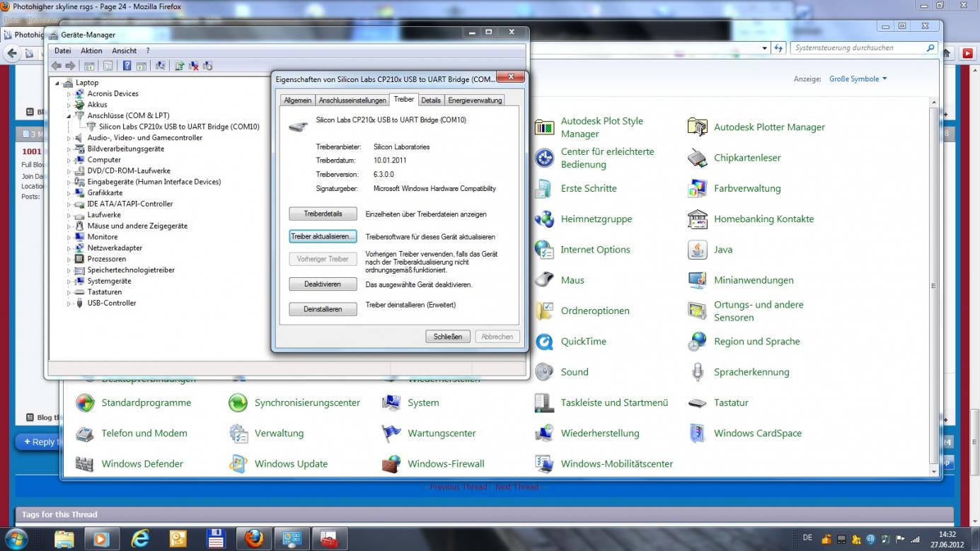Click Deinstallieren button
Viewport: 980px width, 551px height.
pos(323,309)
